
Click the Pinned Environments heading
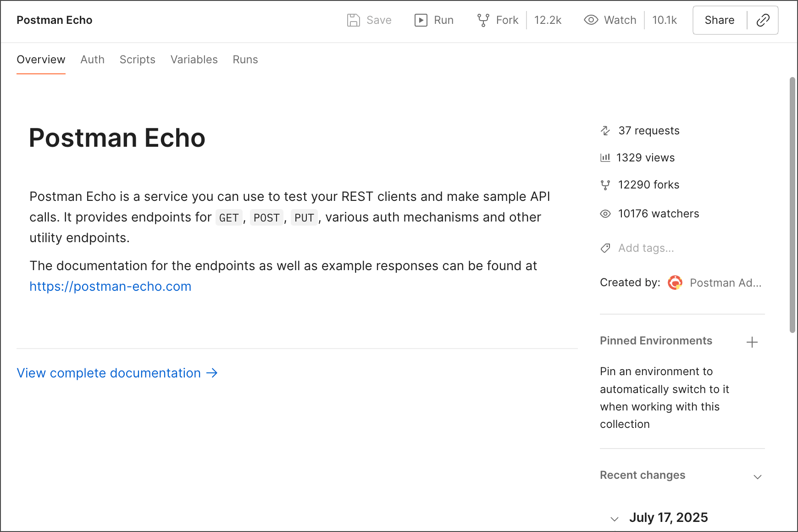pos(656,341)
